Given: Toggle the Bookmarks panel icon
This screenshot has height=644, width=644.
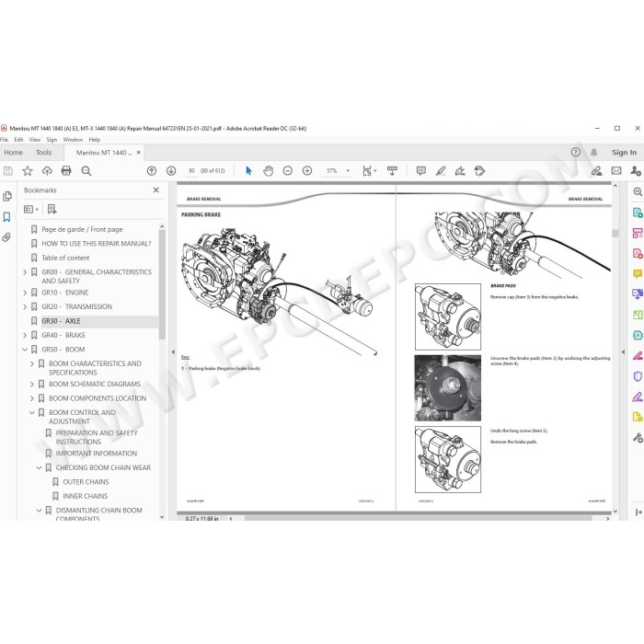Looking at the screenshot, I should (6, 217).
